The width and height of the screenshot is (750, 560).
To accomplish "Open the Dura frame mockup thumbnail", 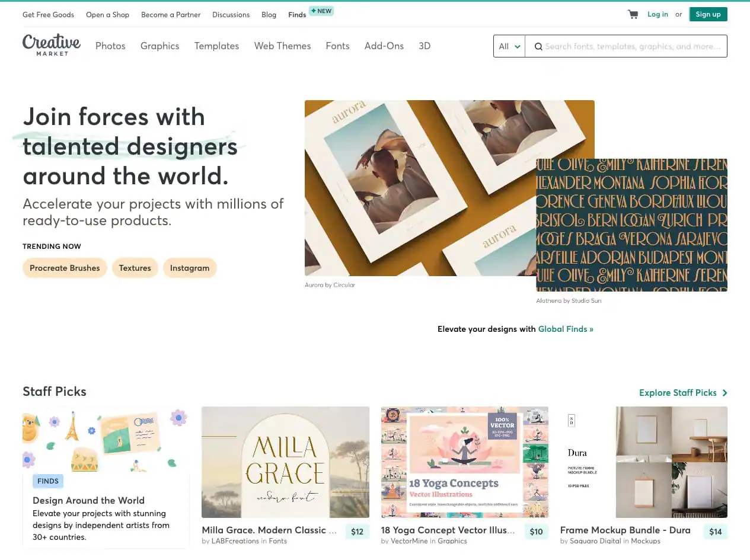I will point(644,462).
